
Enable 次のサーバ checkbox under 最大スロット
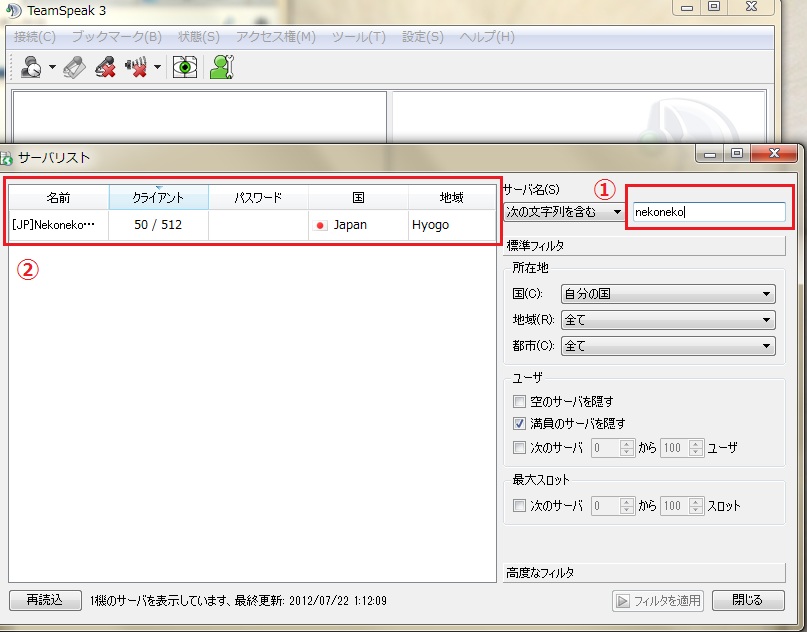[x=519, y=506]
